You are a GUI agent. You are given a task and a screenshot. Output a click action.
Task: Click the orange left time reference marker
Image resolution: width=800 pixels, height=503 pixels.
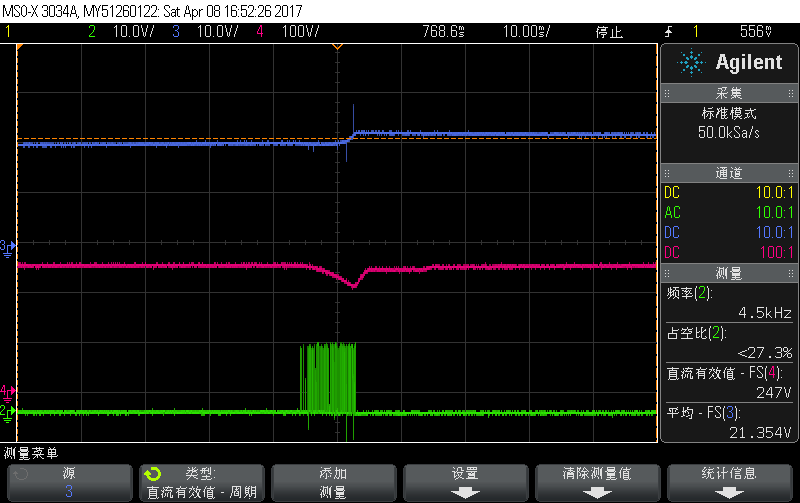19,47
